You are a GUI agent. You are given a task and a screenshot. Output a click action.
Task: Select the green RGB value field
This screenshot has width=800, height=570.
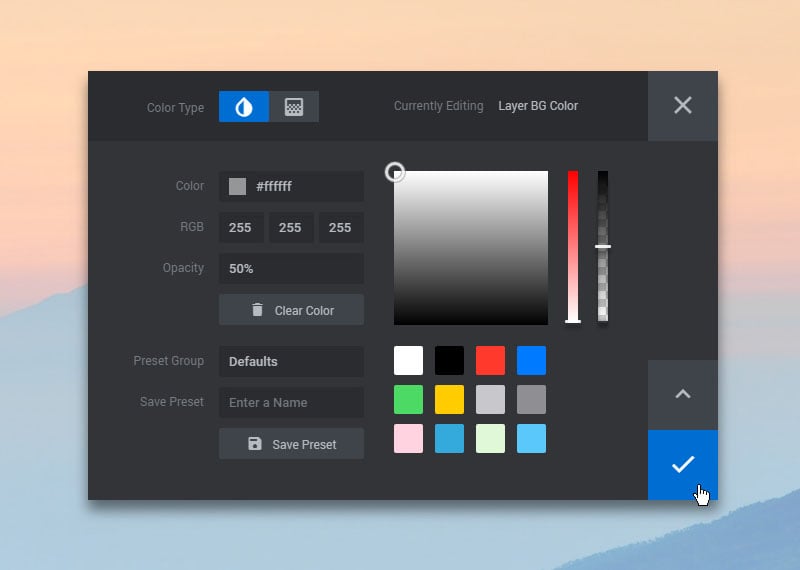tap(291, 228)
